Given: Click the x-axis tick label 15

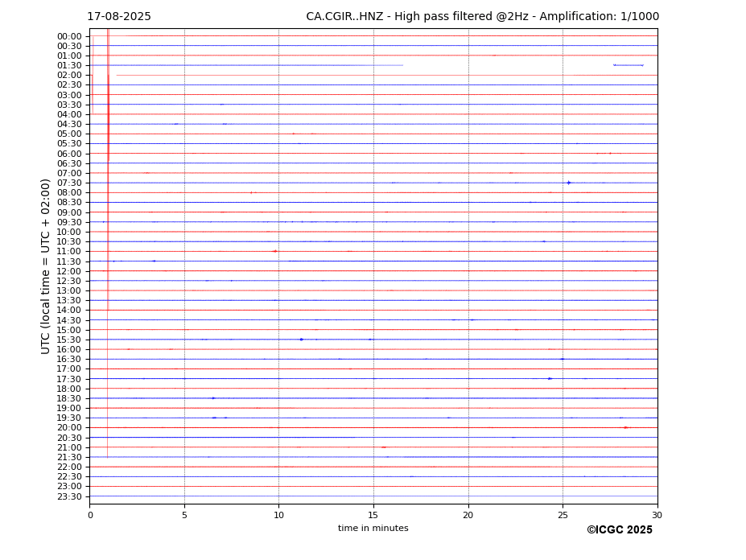Looking at the screenshot, I should [373, 515].
